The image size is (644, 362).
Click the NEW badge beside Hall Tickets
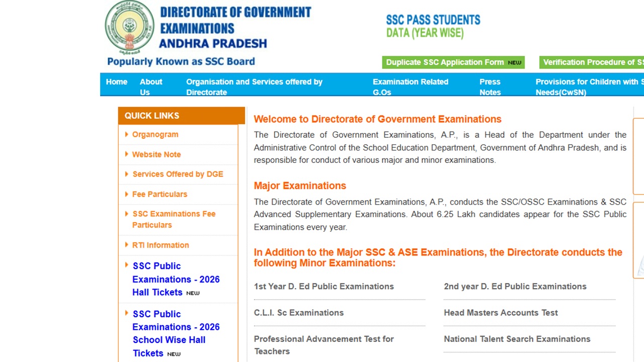pyautogui.click(x=193, y=293)
